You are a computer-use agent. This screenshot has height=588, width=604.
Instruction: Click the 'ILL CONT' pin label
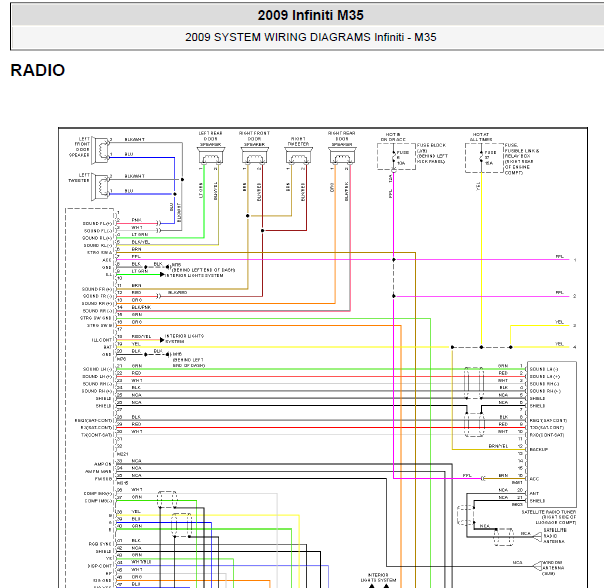[102, 340]
